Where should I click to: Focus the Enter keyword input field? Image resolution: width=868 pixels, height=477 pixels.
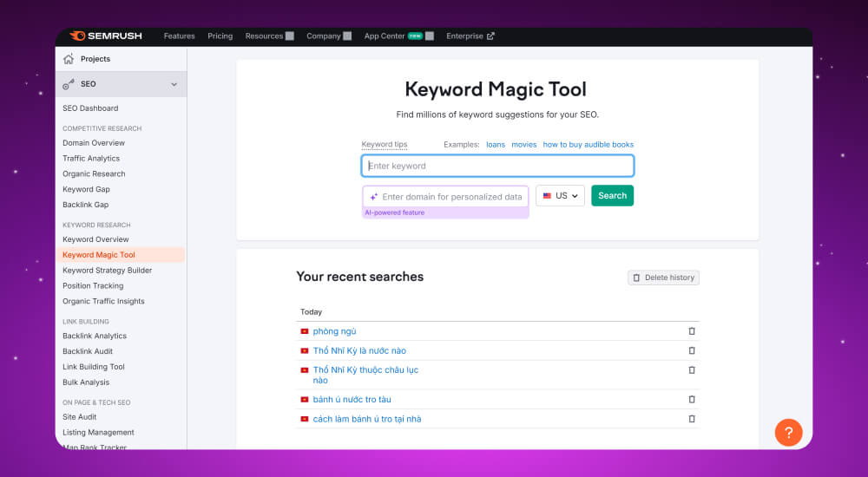click(x=497, y=166)
